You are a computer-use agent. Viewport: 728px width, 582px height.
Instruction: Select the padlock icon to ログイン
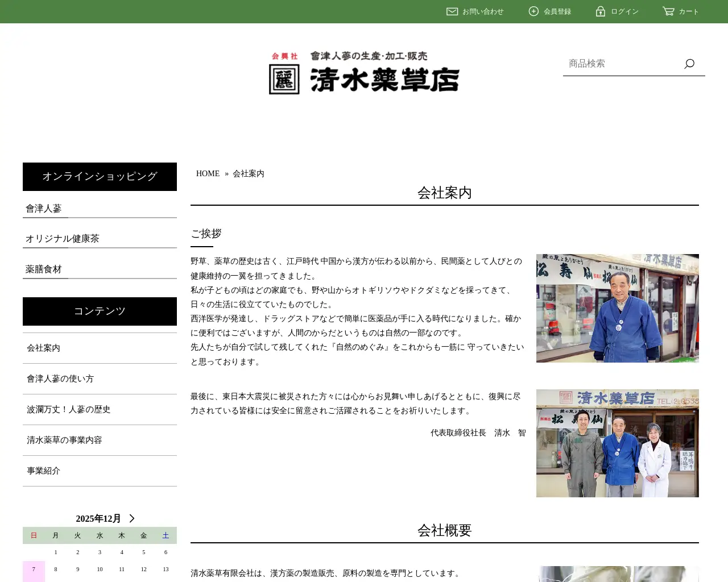[x=601, y=11]
